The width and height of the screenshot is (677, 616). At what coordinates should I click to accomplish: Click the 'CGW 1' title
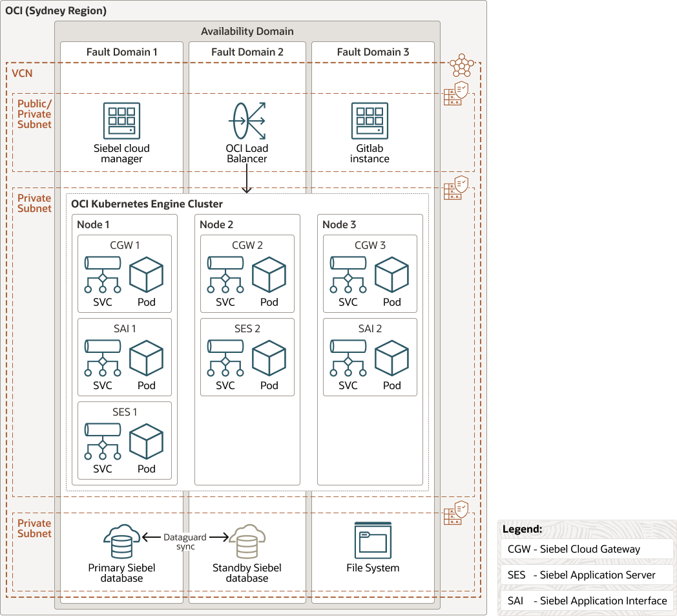(125, 246)
